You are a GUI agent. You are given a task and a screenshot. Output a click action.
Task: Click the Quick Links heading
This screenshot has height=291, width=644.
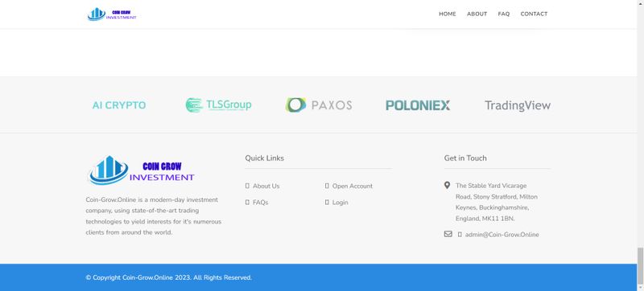click(x=265, y=158)
